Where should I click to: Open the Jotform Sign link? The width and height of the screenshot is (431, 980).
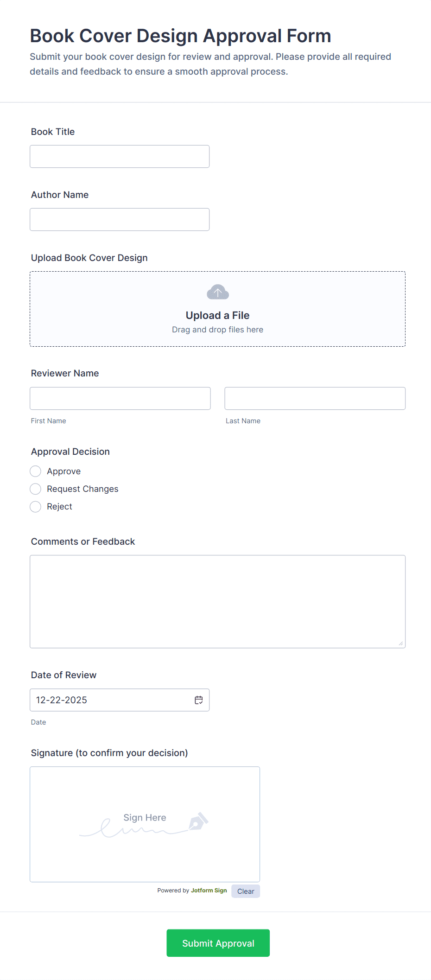[209, 890]
